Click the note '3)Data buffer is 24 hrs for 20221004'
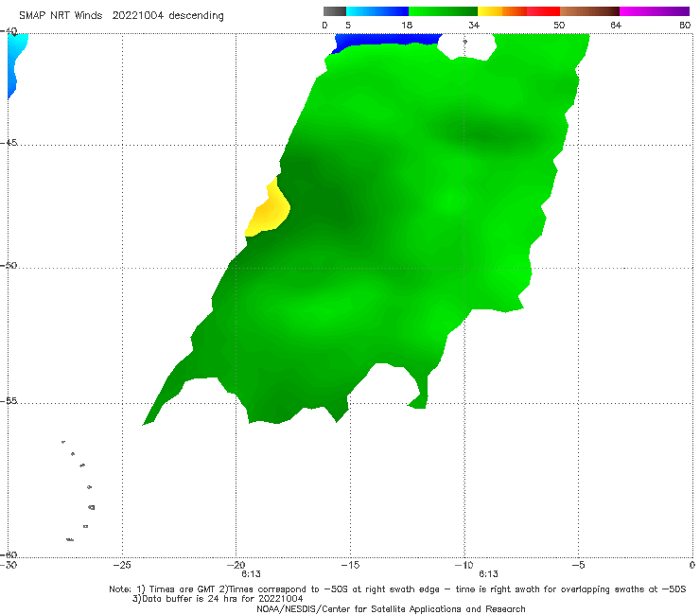The width and height of the screenshot is (700, 615). (x=218, y=599)
